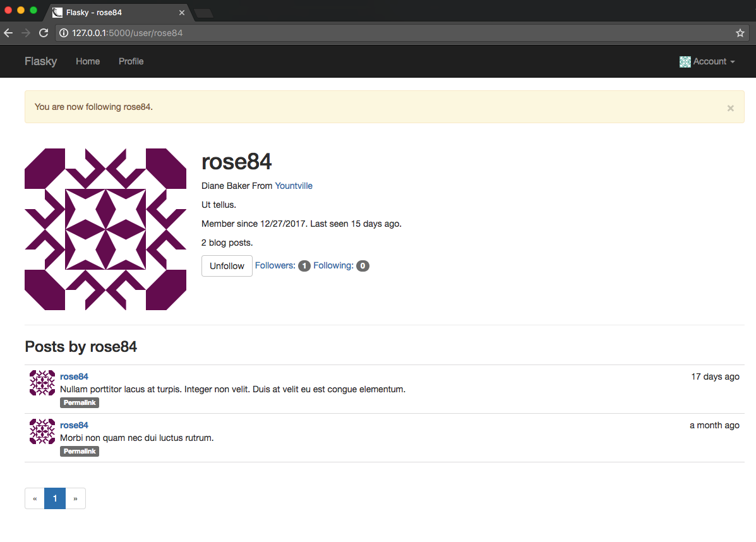This screenshot has width=756, height=542.
Task: Click the account avatar icon in navbar
Action: tap(685, 62)
